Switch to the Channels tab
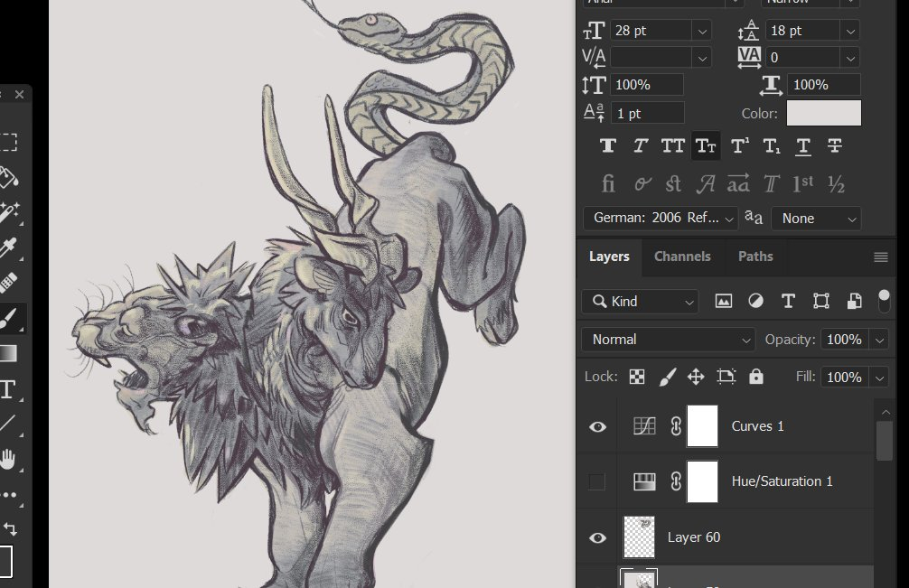This screenshot has width=909, height=588. point(682,257)
